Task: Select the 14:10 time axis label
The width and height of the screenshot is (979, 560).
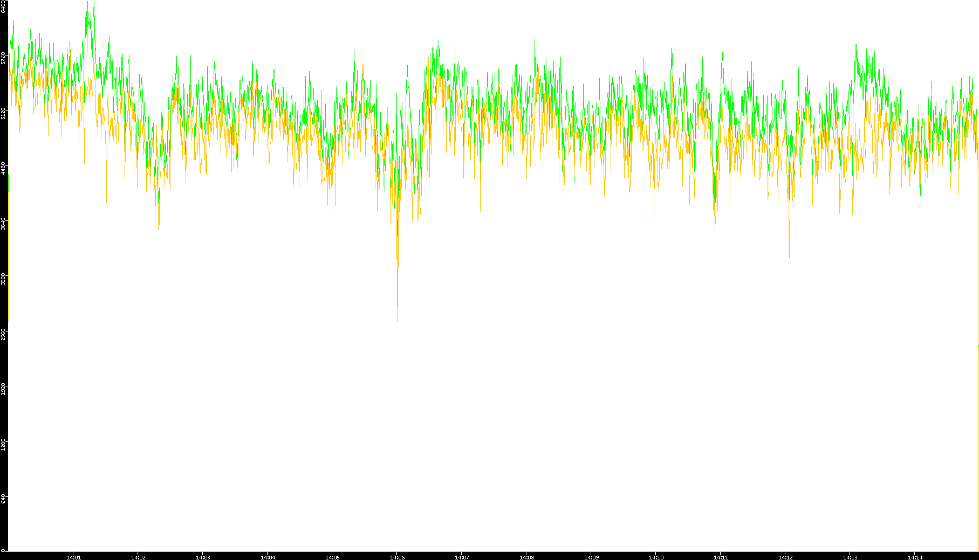Action: [x=656, y=557]
